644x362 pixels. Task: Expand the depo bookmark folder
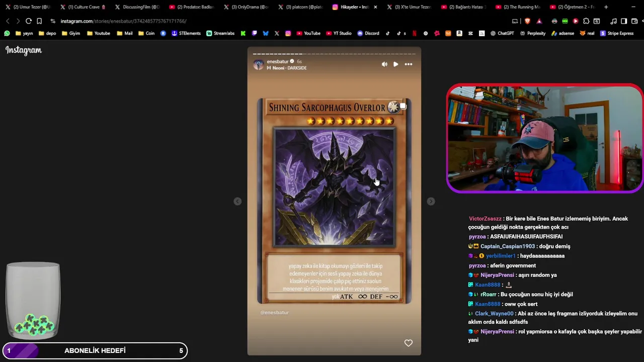click(47, 33)
